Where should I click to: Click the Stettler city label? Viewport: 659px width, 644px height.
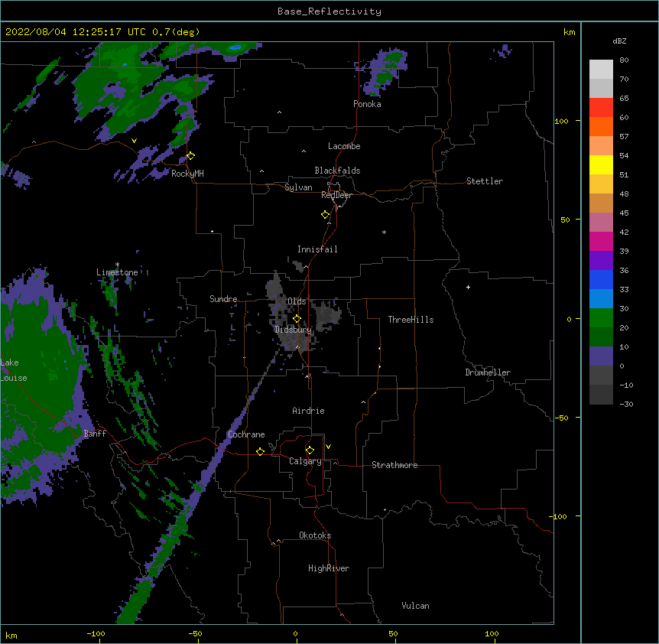click(485, 181)
